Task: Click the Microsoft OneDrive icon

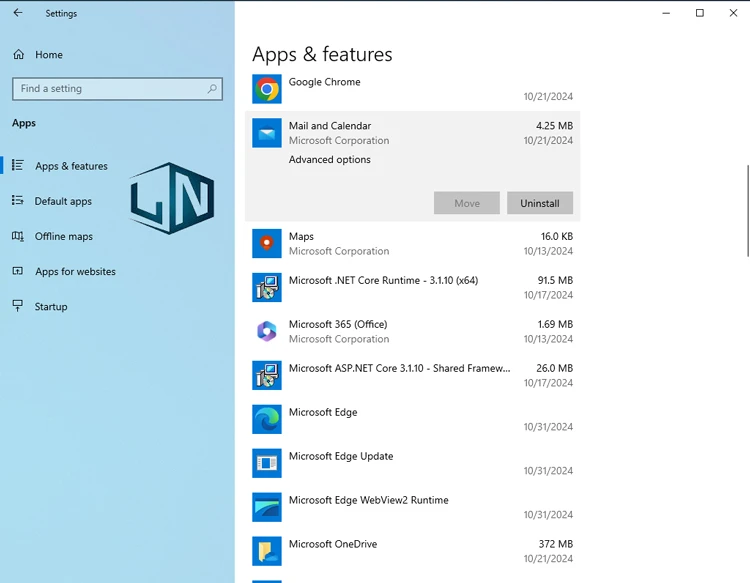Action: click(267, 551)
